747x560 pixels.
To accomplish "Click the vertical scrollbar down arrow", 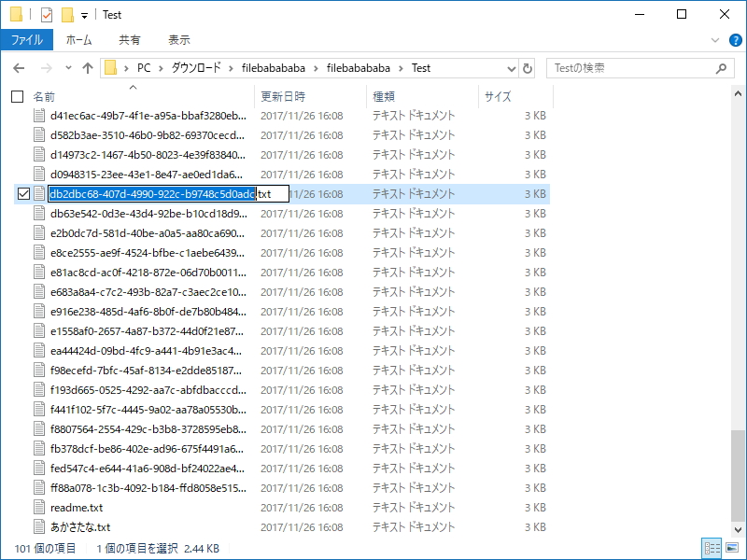I will 738,529.
